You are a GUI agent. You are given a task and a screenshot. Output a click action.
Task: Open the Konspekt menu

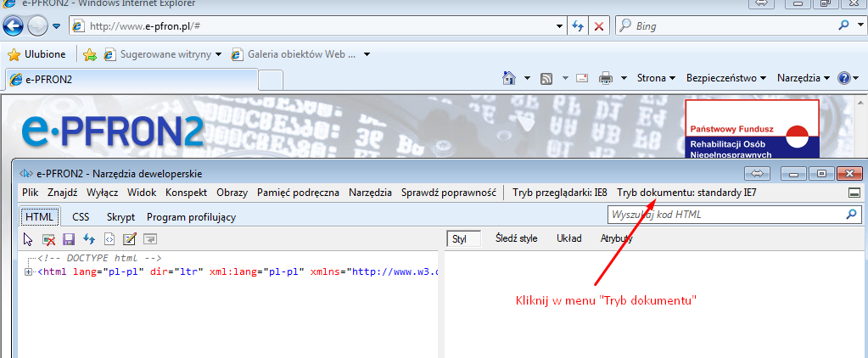click(186, 193)
